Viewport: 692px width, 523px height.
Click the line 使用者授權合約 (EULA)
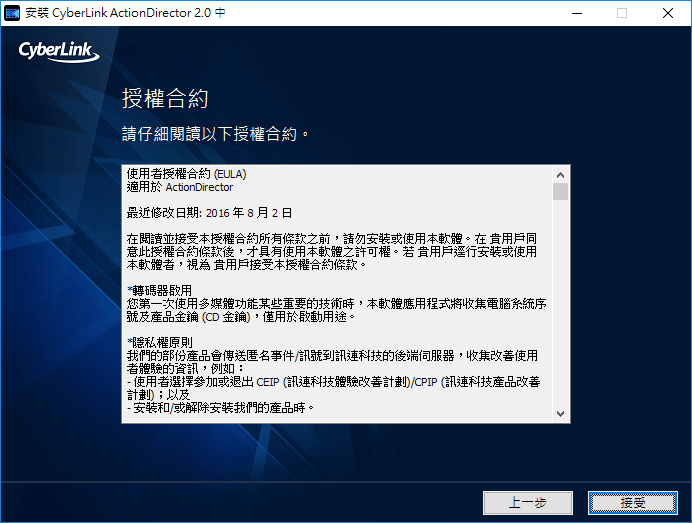(x=186, y=174)
